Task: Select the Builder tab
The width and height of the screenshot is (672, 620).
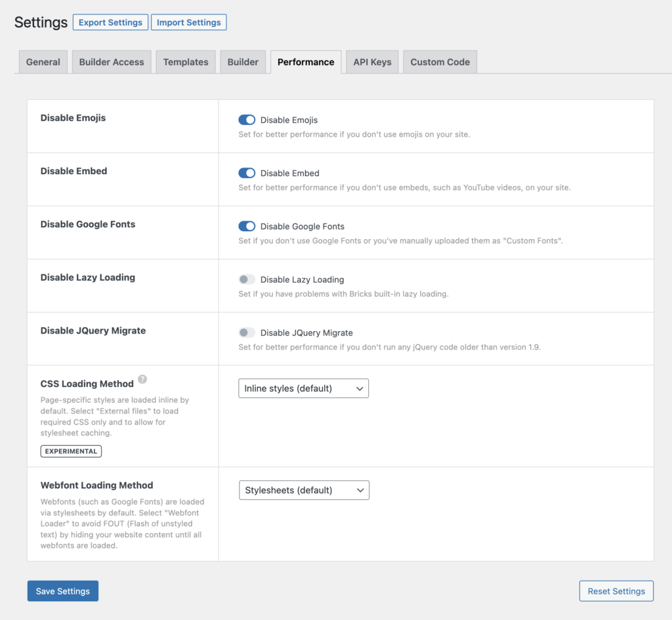Action: click(x=243, y=62)
